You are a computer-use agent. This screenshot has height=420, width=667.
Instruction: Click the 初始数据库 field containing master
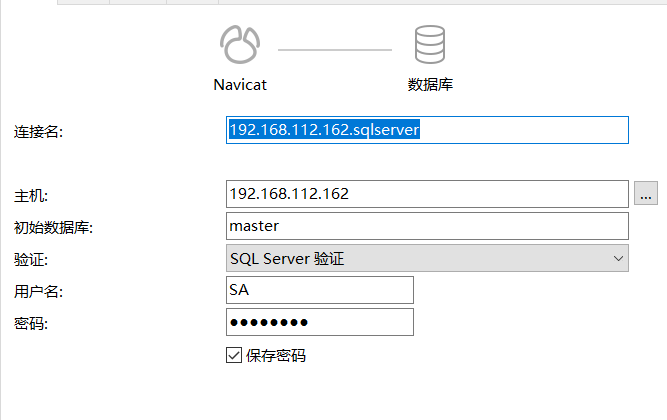[x=427, y=226]
